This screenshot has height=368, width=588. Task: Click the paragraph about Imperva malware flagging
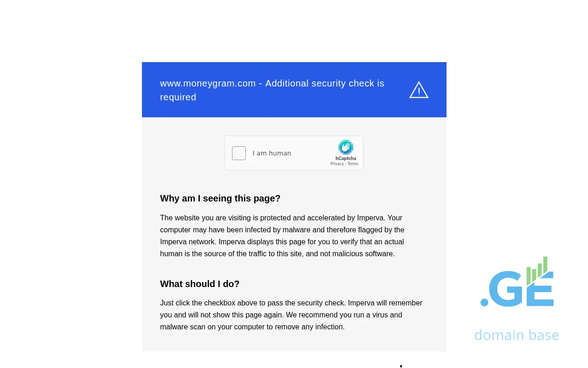click(282, 236)
